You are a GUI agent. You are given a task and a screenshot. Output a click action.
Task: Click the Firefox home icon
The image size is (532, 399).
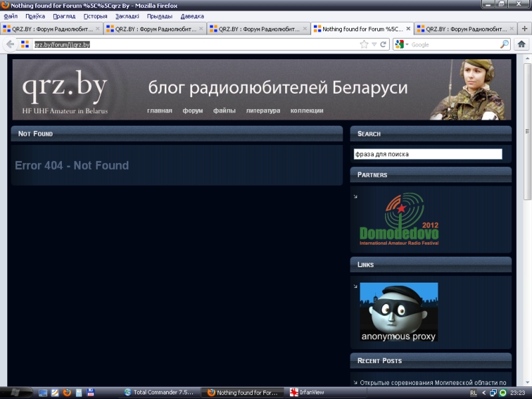click(x=522, y=45)
